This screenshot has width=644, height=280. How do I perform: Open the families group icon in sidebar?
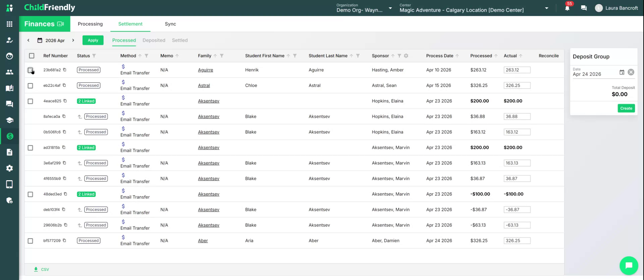9,72
